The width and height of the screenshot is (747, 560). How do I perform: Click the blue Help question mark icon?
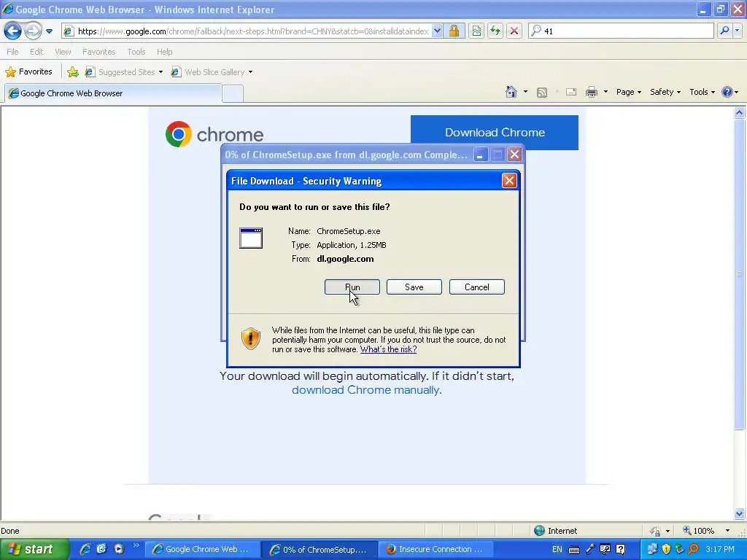click(x=727, y=92)
